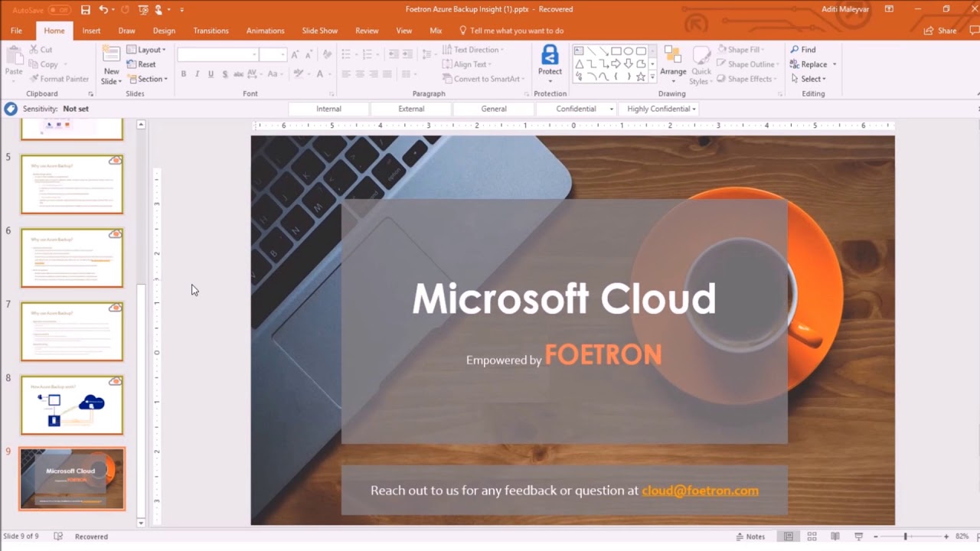Choose the down arrow shape
The width and height of the screenshot is (980, 551).
coord(629,64)
